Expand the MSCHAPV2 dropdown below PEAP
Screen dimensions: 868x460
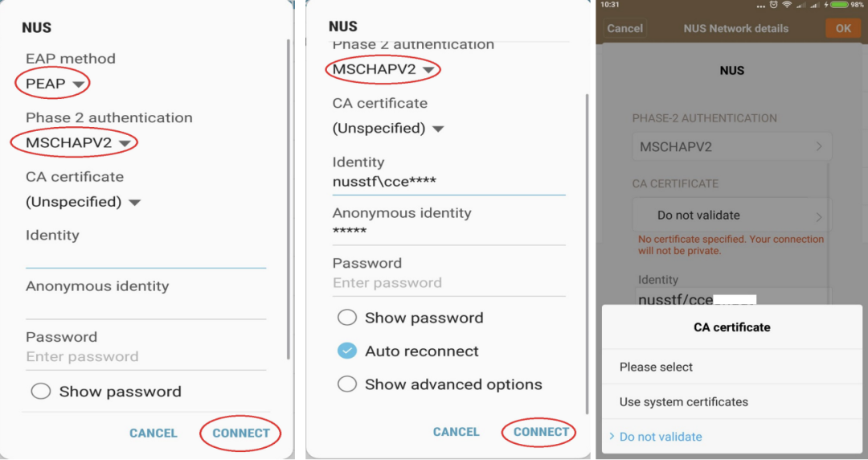(77, 143)
